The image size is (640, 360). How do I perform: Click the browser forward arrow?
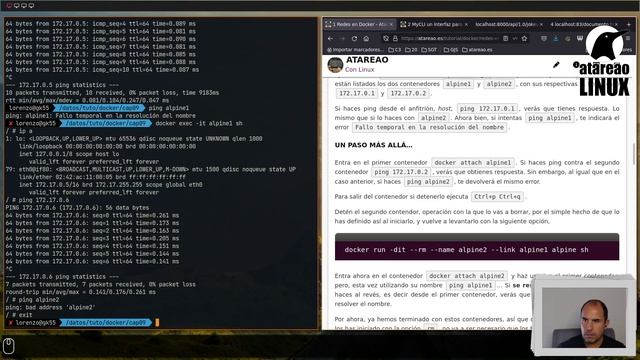[342, 38]
